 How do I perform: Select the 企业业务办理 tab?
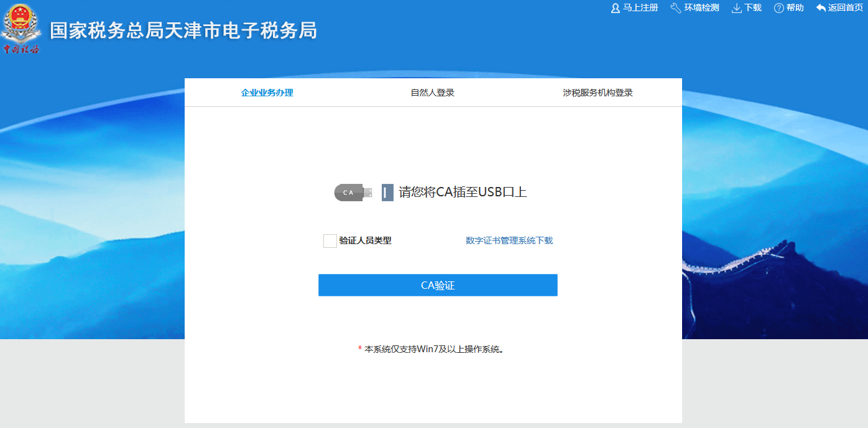[x=267, y=93]
